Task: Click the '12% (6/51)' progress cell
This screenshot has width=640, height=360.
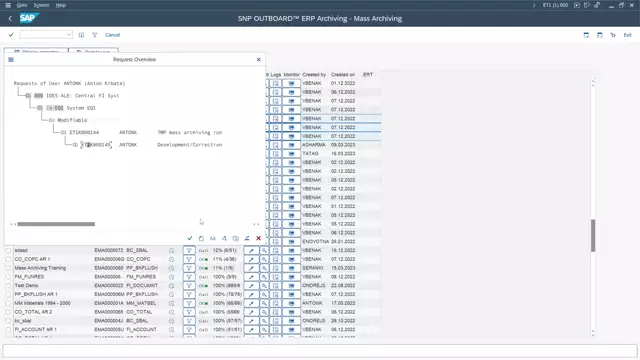Action: point(224,251)
